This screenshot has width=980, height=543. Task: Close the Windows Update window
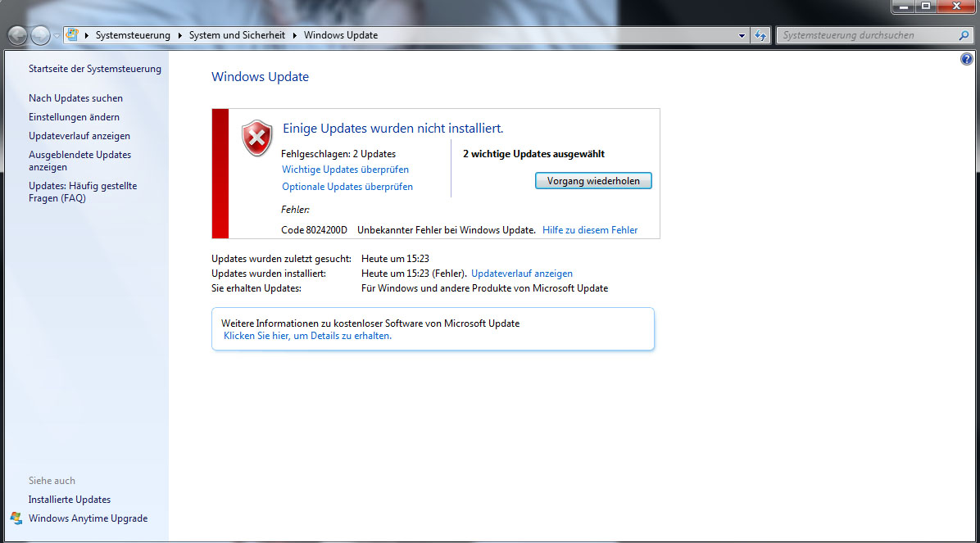(x=956, y=7)
